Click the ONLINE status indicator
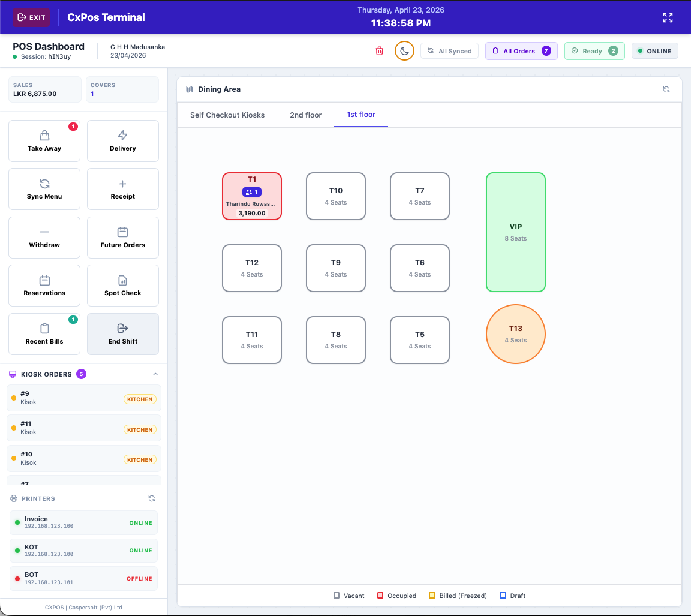 click(x=655, y=50)
